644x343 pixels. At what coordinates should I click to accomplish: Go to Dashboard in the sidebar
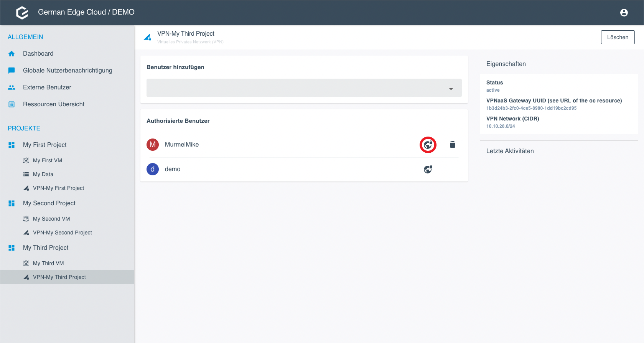tap(38, 54)
